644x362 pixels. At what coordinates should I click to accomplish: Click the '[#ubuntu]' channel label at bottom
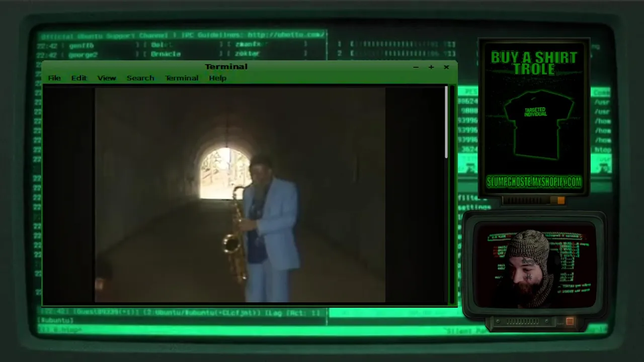point(56,320)
